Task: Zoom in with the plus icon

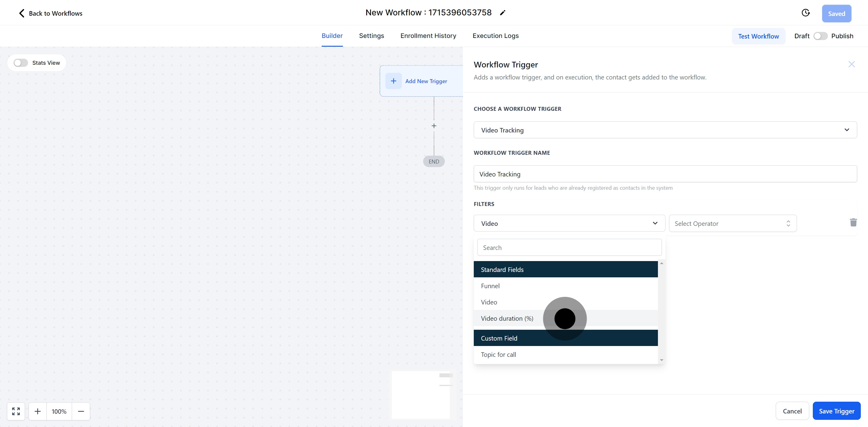Action: pyautogui.click(x=38, y=411)
